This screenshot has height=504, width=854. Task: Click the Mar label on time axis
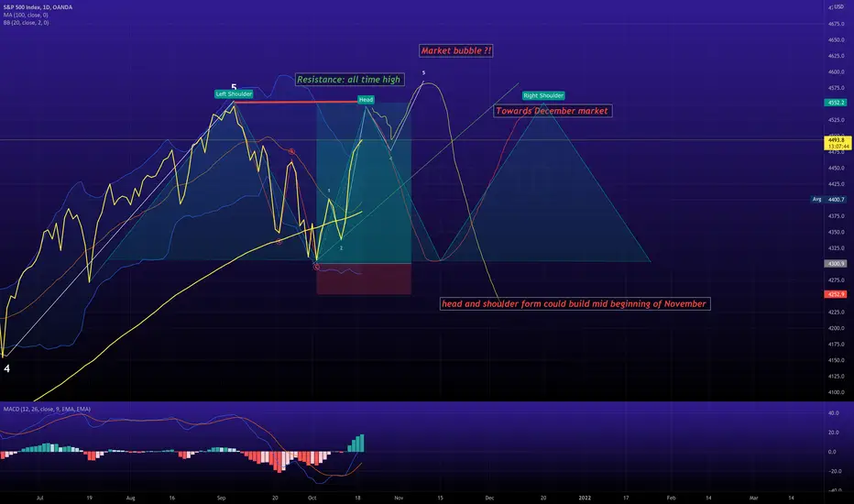coord(754,498)
